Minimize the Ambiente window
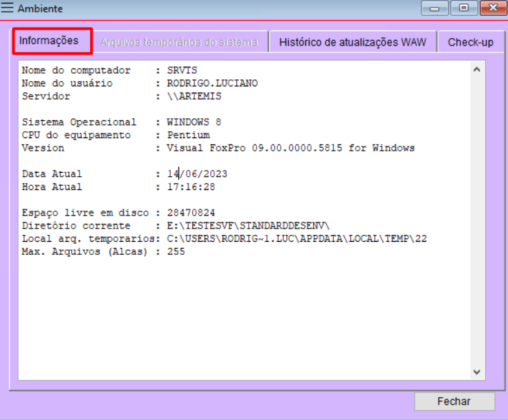Viewport: 508px width, 420px height. coord(435,8)
